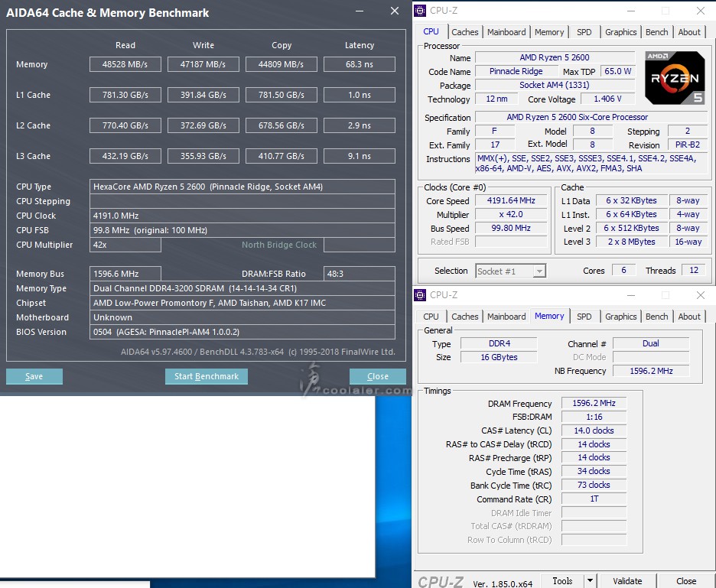Click the CPU FSB value 99.8 MHz
The width and height of the screenshot is (716, 588).
point(242,231)
